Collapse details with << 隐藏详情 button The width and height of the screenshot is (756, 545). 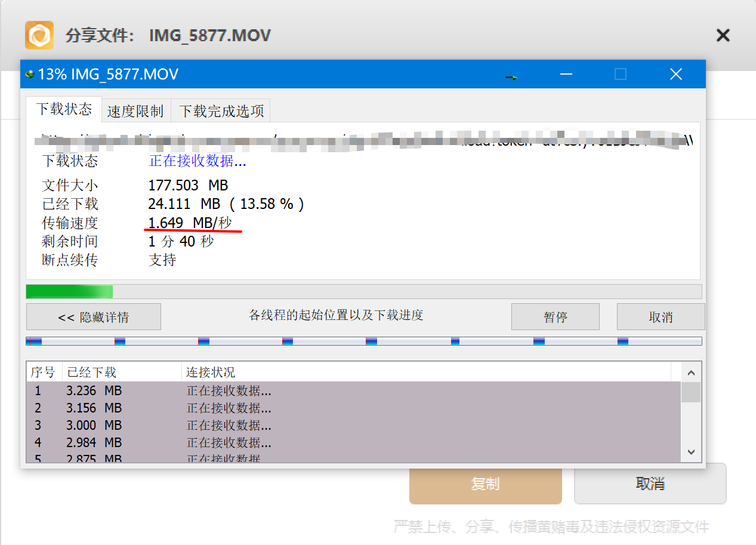94,317
